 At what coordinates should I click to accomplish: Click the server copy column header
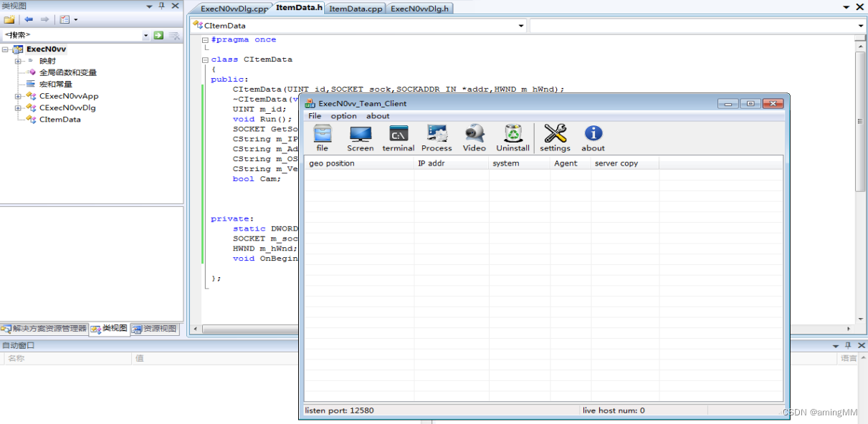625,163
